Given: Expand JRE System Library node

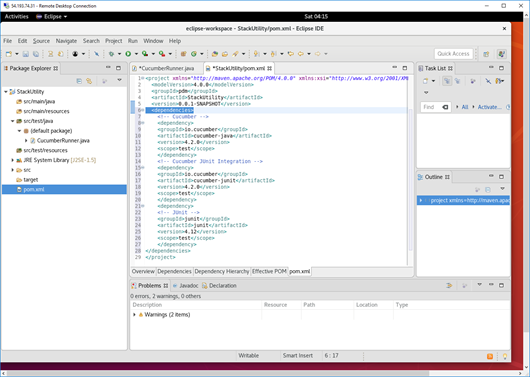Looking at the screenshot, I should pyautogui.click(x=13, y=160).
